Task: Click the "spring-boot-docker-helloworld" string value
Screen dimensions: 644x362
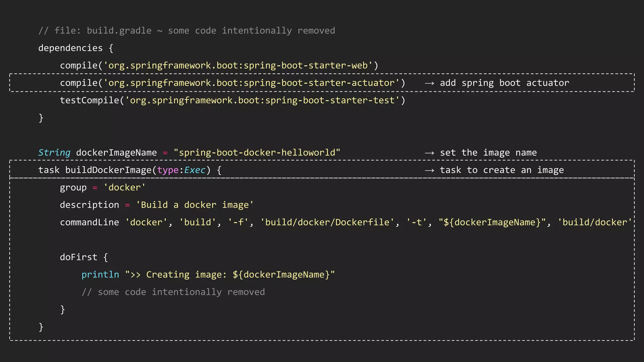Action: point(257,153)
